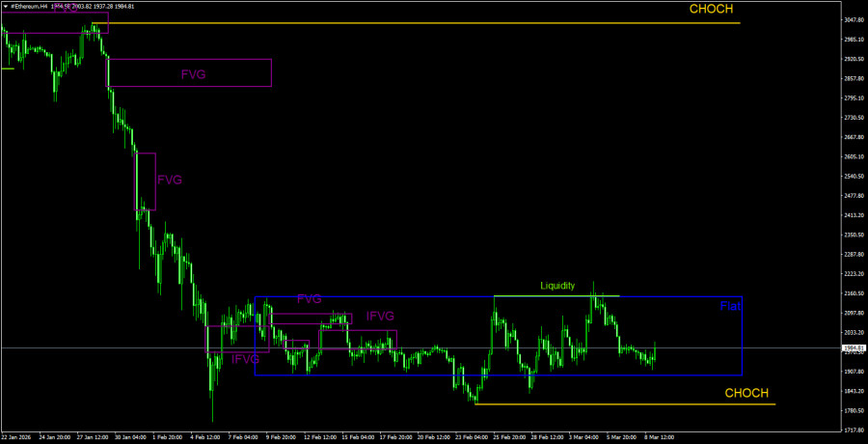
Task: Click the 2920.50 price axis label
Action: [853, 59]
